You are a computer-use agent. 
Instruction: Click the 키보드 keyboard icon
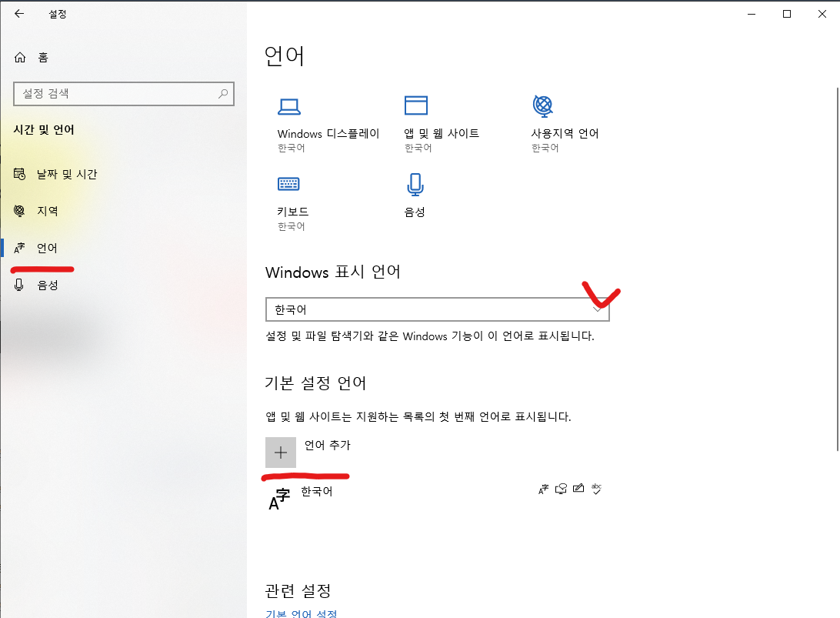tap(288, 184)
